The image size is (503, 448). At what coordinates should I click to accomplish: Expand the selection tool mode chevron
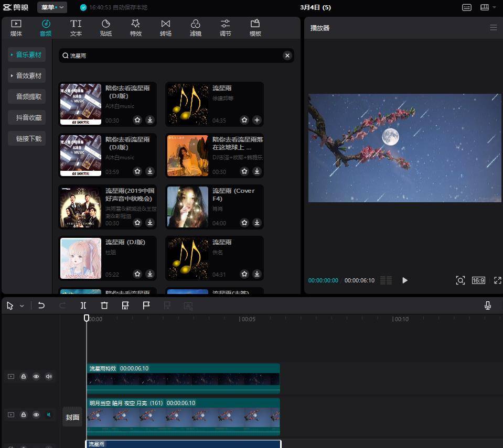(22, 306)
